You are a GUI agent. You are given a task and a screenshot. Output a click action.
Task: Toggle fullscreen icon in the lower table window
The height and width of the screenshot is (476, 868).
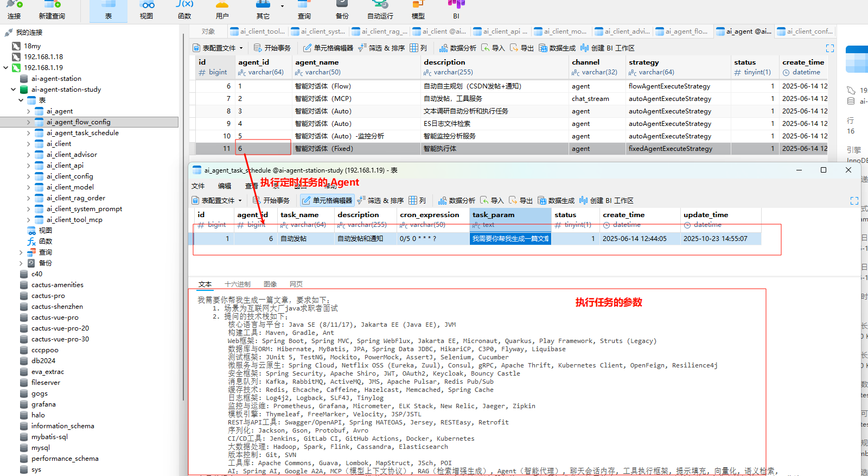click(x=854, y=201)
